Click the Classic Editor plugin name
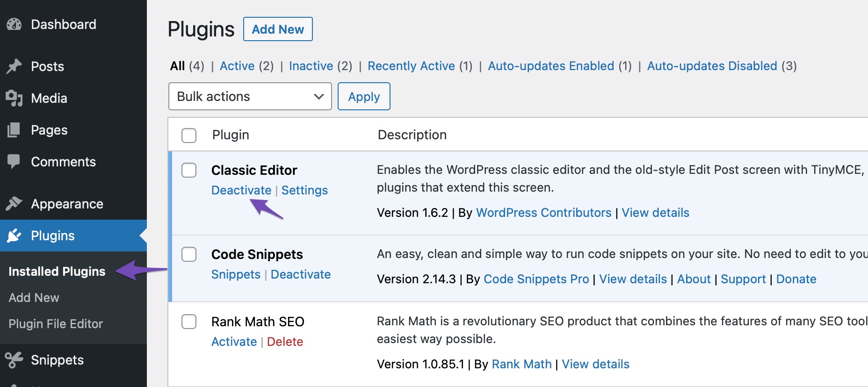Image resolution: width=868 pixels, height=387 pixels. (x=254, y=170)
